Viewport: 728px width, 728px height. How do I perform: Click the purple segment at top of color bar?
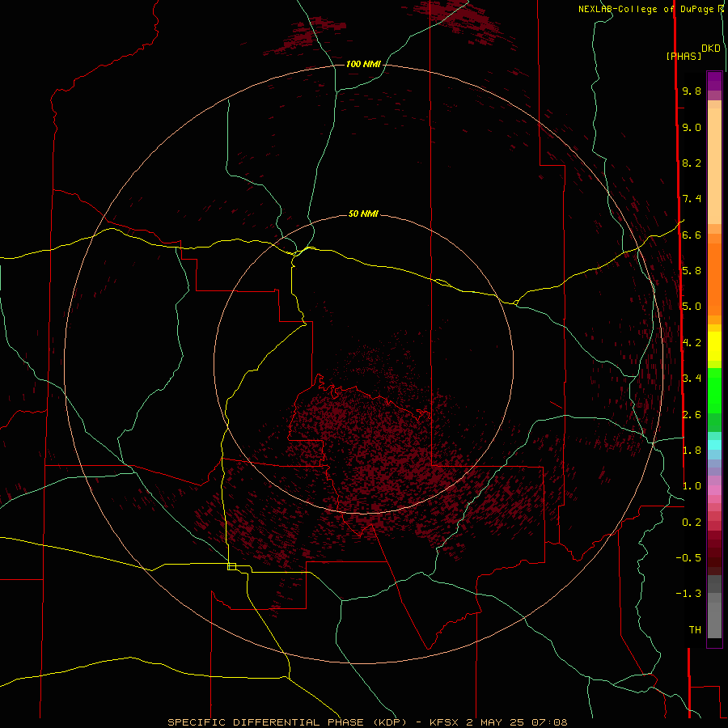tap(714, 82)
